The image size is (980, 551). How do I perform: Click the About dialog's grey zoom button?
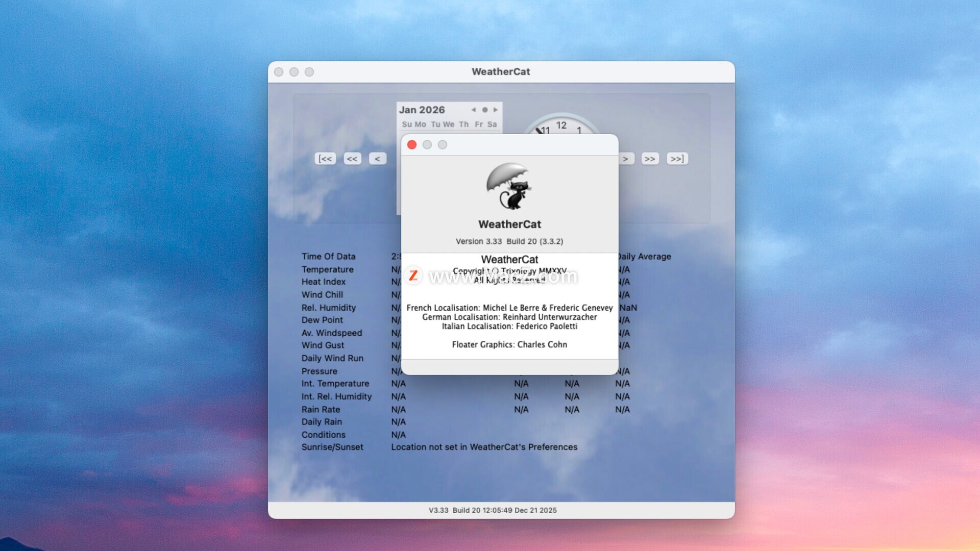tap(443, 145)
